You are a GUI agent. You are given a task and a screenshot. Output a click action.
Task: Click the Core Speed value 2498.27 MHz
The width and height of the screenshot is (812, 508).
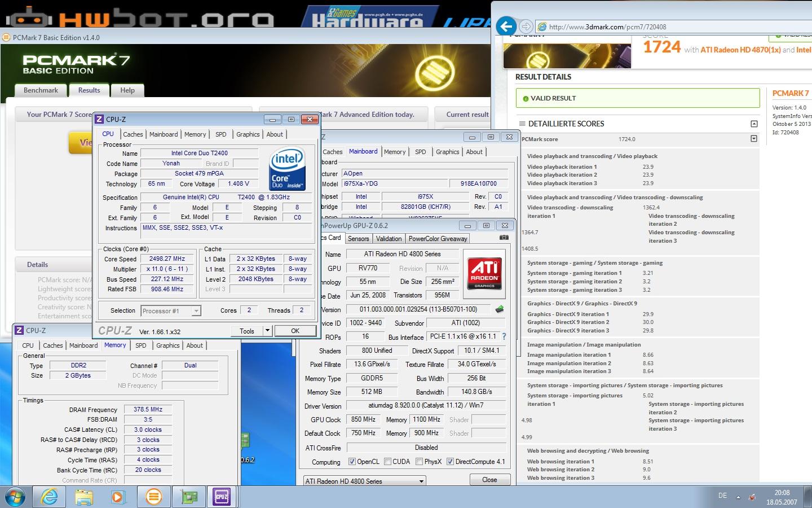tap(167, 259)
